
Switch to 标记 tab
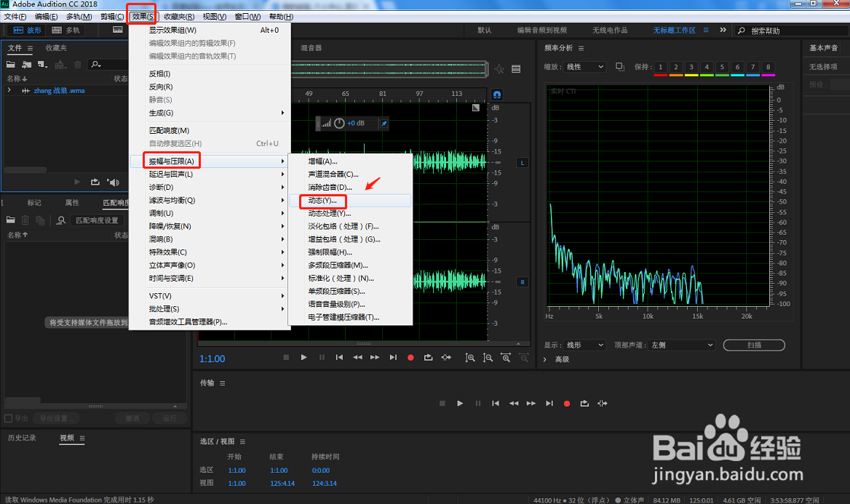pyautogui.click(x=34, y=203)
